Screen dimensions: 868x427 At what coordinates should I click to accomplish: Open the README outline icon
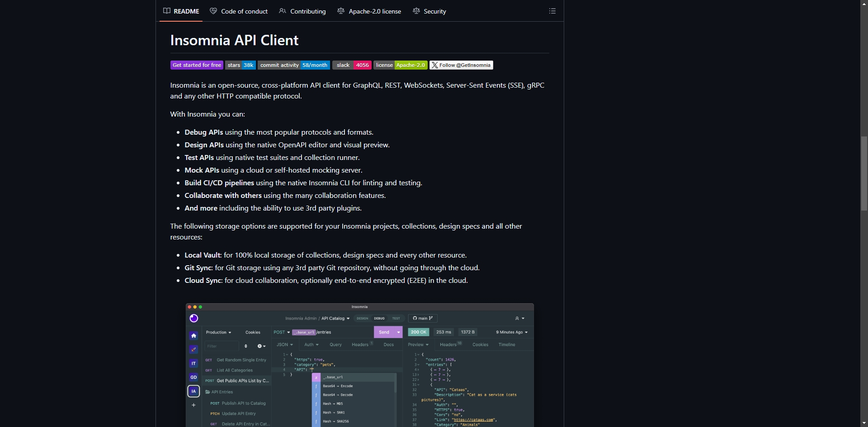coord(552,11)
